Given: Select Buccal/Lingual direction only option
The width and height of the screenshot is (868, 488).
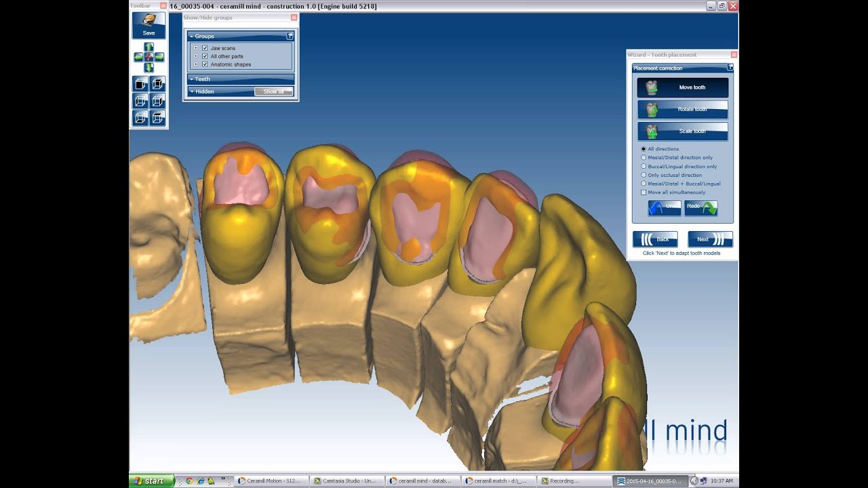Looking at the screenshot, I should pyautogui.click(x=644, y=166).
